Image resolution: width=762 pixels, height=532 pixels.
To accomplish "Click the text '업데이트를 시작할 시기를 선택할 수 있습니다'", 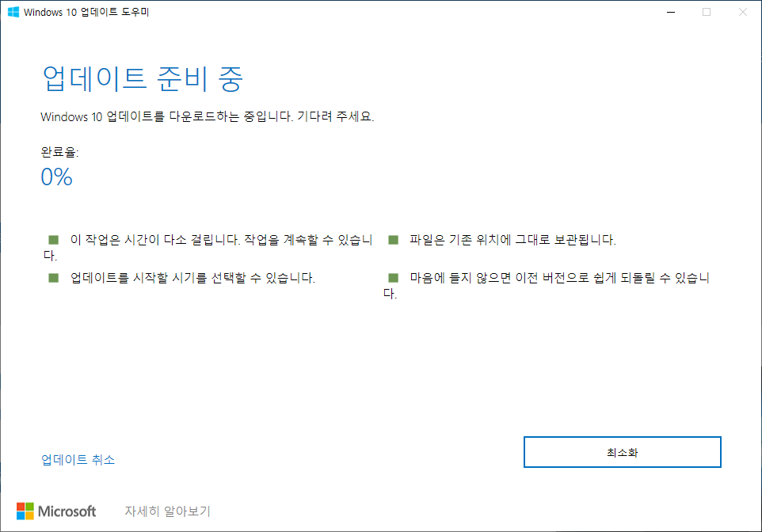I will [x=192, y=278].
